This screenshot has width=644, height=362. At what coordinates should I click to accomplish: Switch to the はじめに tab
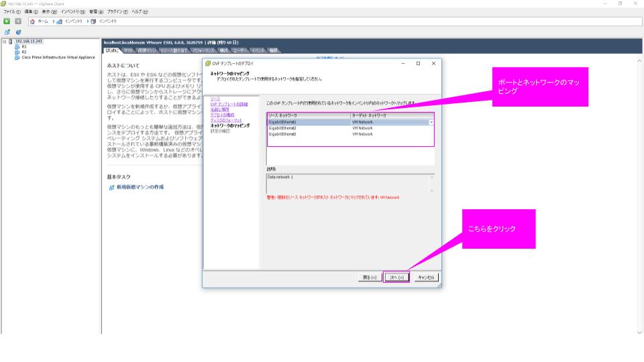pyautogui.click(x=112, y=50)
